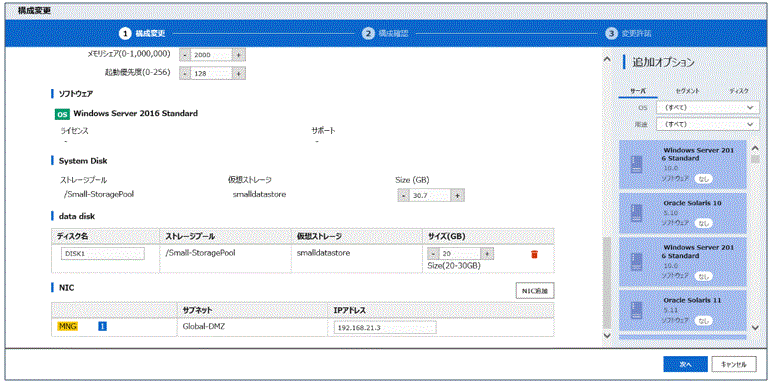The height and width of the screenshot is (386, 773).
Task: Click step 2 構成確認 in wizard header
Action: pyautogui.click(x=386, y=34)
